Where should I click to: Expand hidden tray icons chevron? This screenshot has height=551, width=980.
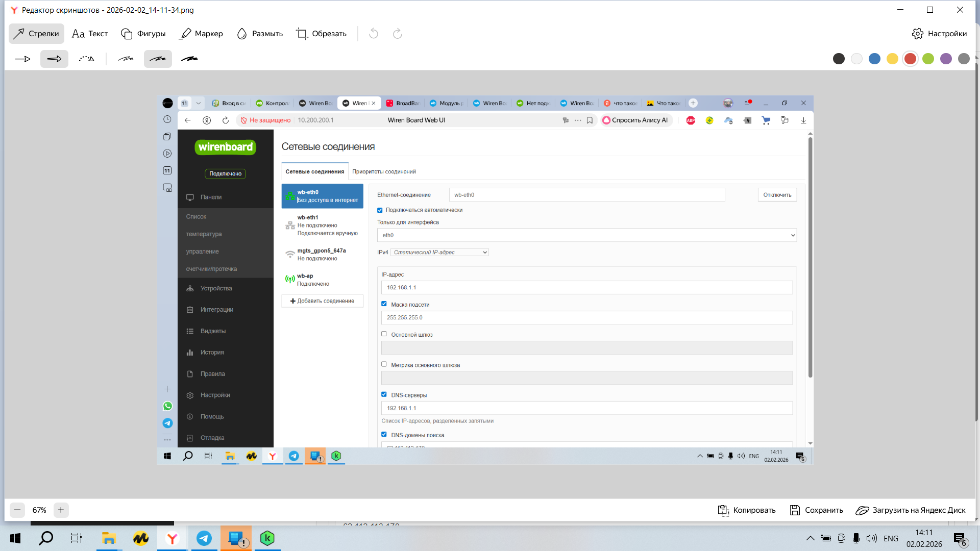(810, 538)
